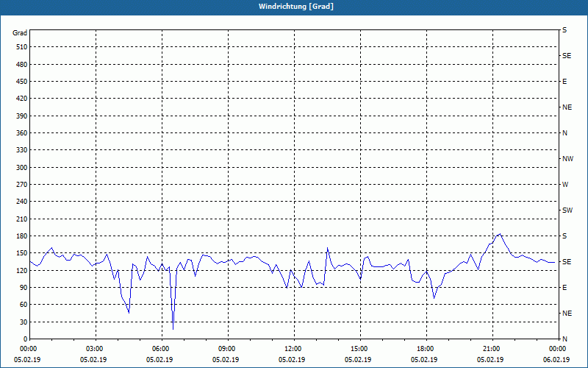This screenshot has height=368, width=588.
Task: Select the y-axis value '480'
Action: coord(22,64)
